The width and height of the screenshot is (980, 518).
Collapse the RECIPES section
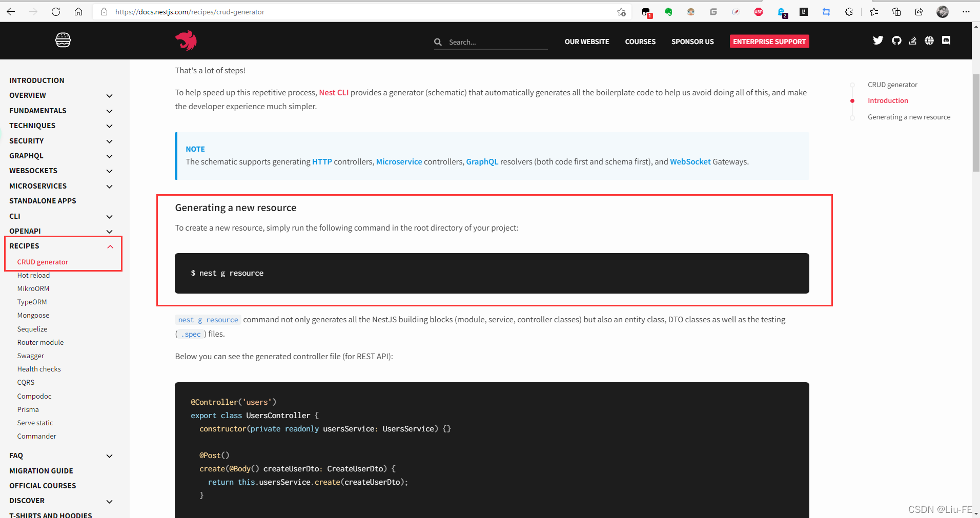pyautogui.click(x=110, y=246)
